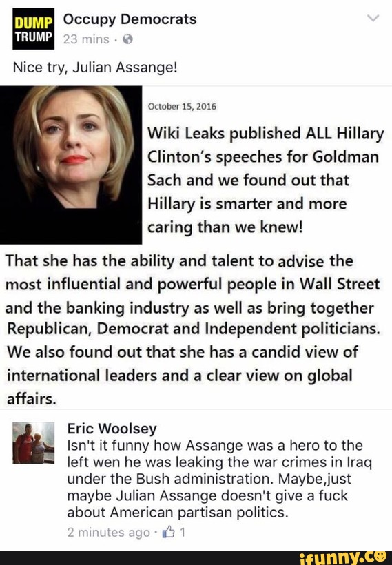Open the 2 minutes ago comment timestamp

pyautogui.click(x=108, y=532)
